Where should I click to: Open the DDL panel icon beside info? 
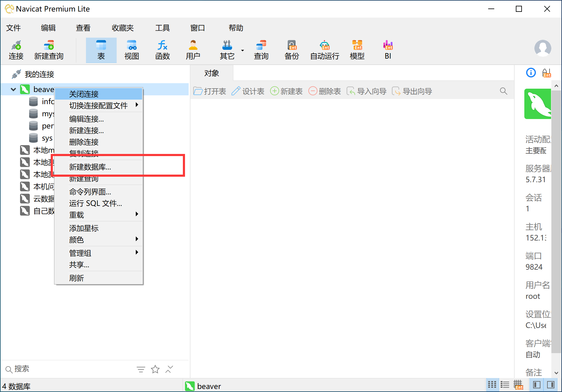pos(547,73)
